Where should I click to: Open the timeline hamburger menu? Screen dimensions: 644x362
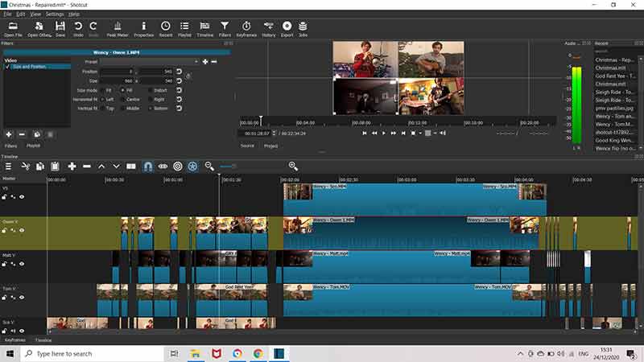click(x=8, y=166)
